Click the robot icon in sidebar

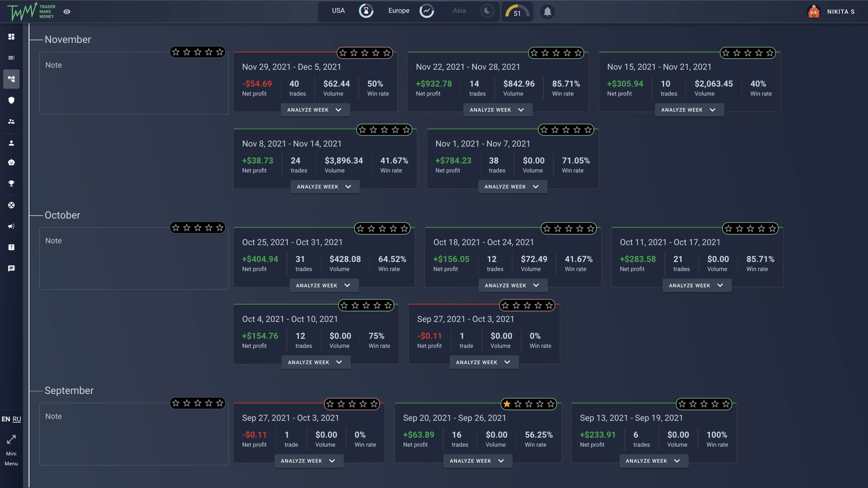pyautogui.click(x=12, y=162)
